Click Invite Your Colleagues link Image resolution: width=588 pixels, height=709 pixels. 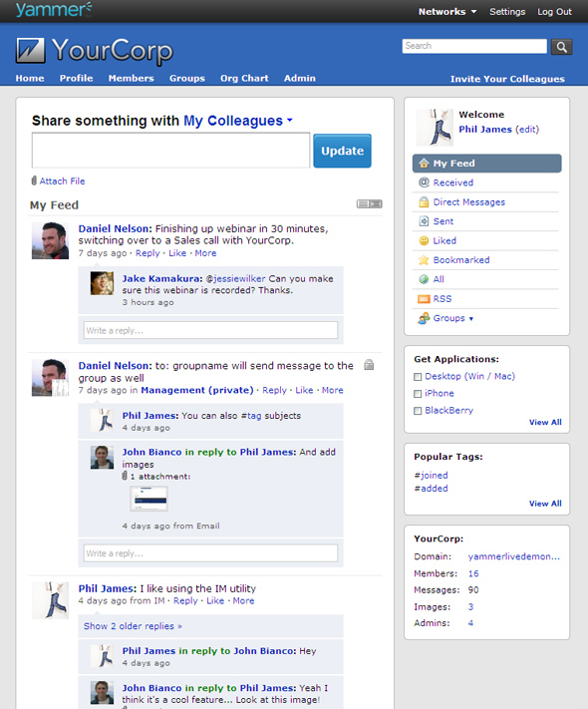(x=507, y=79)
